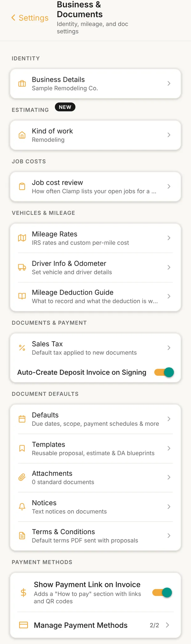The image size is (191, 644).
Task: Open Mileage Rates via its chevron
Action: [169, 238]
